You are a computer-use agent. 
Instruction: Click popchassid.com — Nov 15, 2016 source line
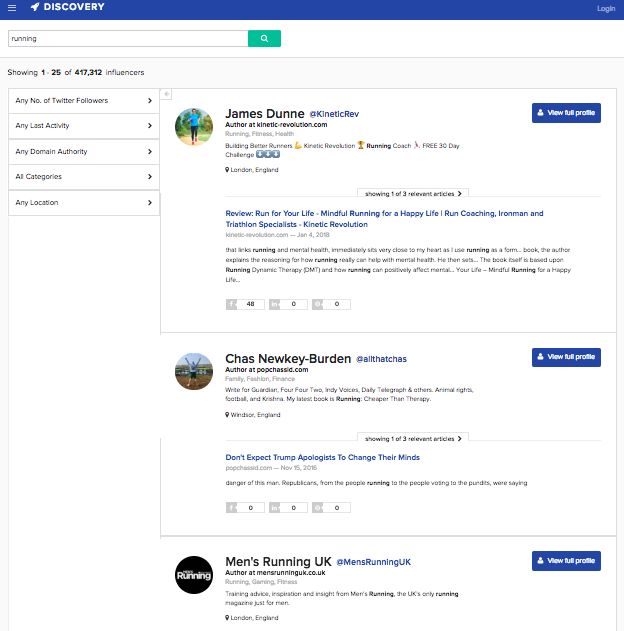click(x=271, y=468)
